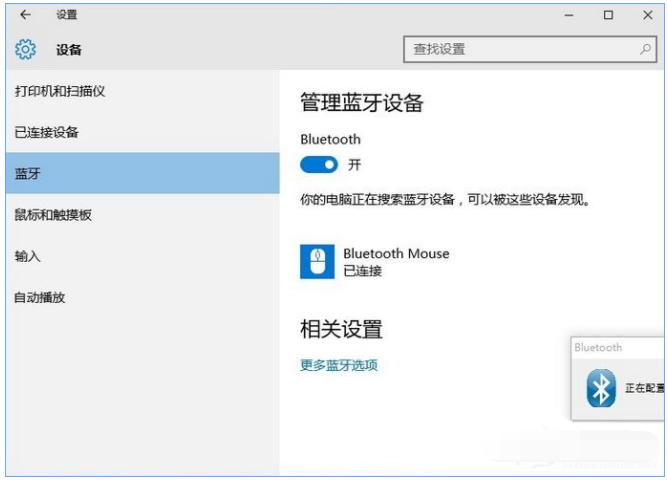The height and width of the screenshot is (480, 668).
Task: Close the 设置 window
Action: [x=646, y=15]
